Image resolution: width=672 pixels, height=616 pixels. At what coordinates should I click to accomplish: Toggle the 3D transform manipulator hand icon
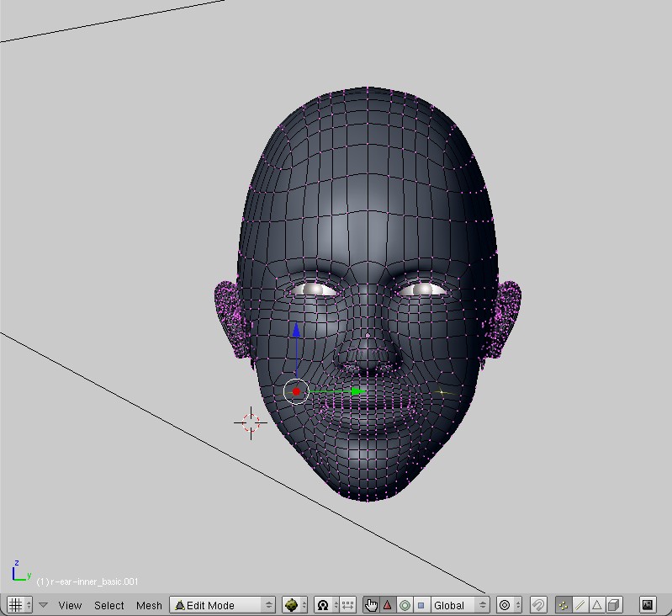[x=371, y=605]
